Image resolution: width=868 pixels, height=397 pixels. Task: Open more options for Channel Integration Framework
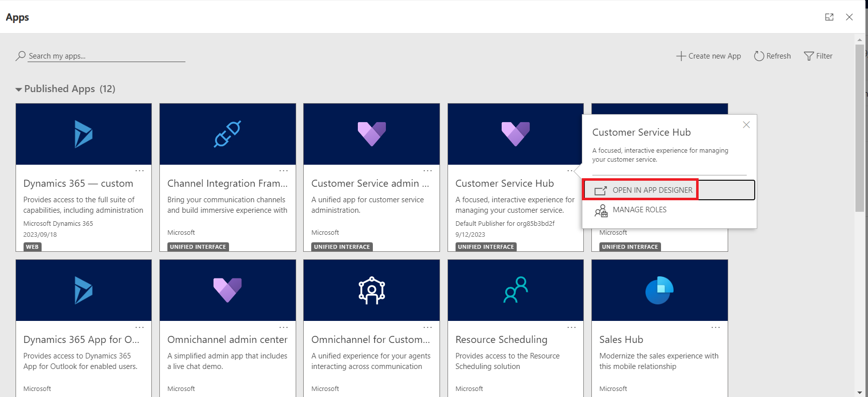pyautogui.click(x=284, y=171)
